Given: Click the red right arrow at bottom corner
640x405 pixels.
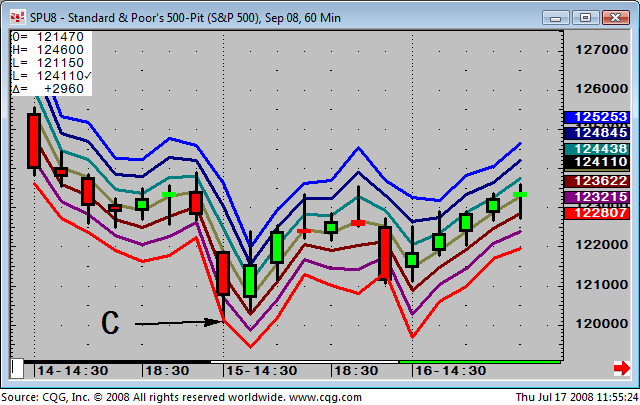Looking at the screenshot, I should click(622, 368).
